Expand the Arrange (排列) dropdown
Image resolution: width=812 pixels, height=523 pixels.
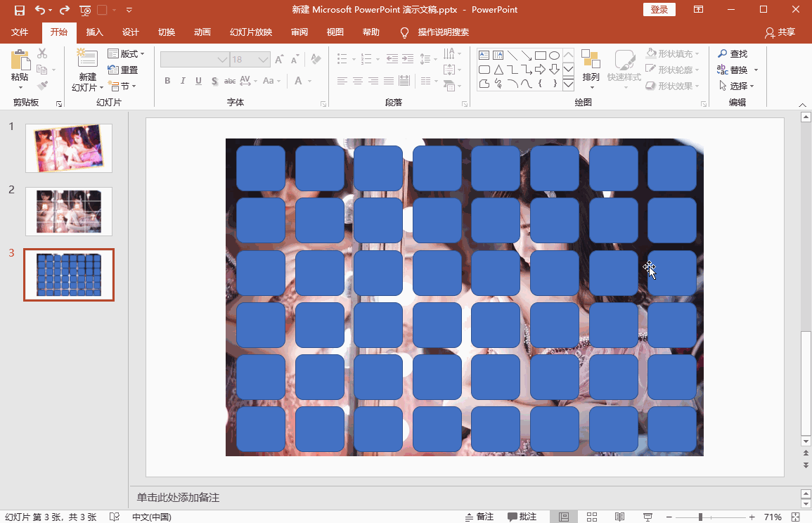coord(591,77)
